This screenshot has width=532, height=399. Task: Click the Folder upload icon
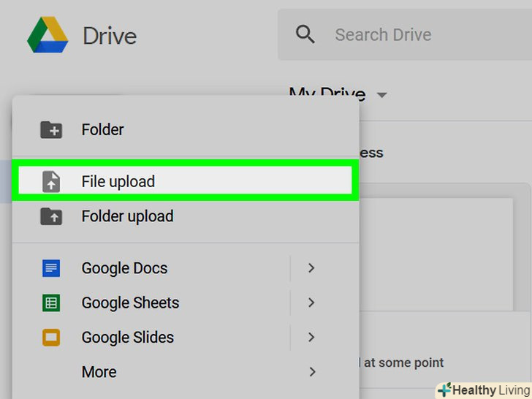[x=51, y=216]
